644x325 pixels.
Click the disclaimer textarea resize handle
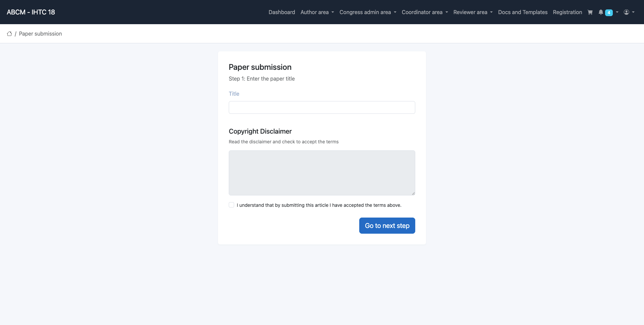coord(413,193)
